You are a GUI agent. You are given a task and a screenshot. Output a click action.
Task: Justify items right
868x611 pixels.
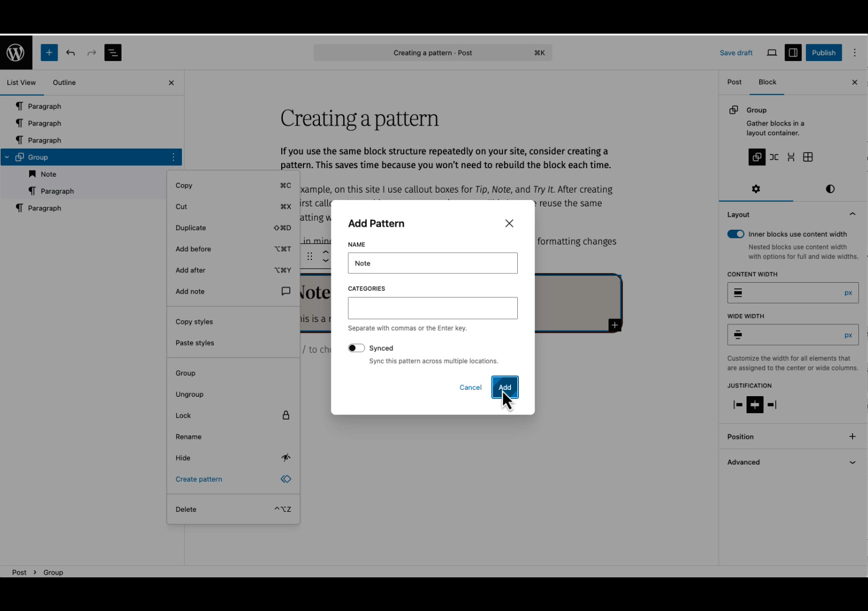click(x=772, y=405)
